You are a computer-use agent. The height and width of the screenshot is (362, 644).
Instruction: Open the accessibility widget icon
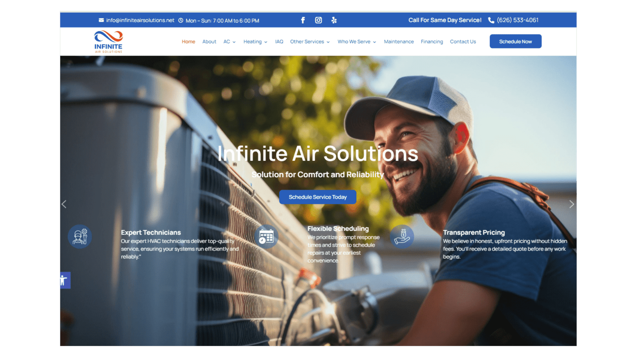pos(64,280)
